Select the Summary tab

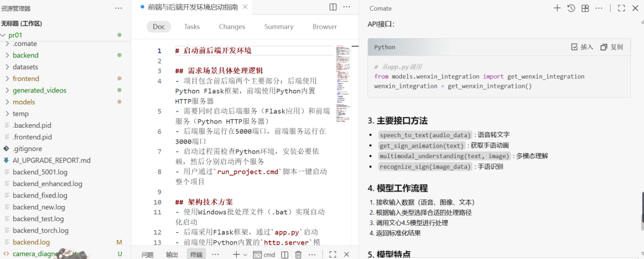click(279, 27)
